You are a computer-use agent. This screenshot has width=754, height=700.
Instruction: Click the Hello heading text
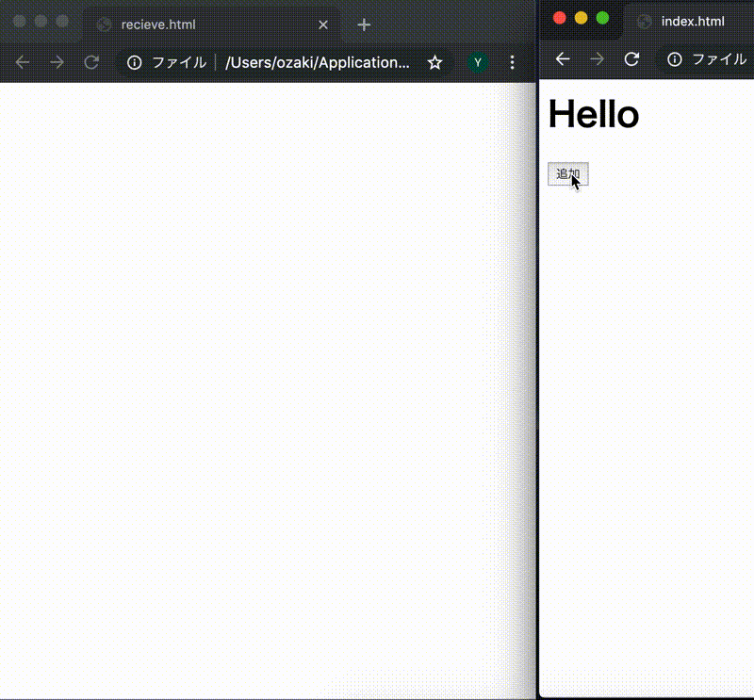[594, 114]
